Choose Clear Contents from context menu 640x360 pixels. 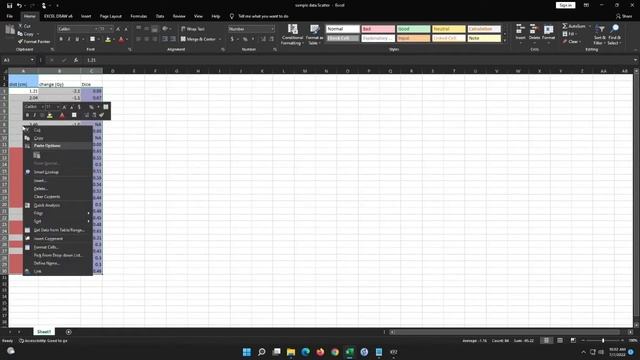point(57,197)
